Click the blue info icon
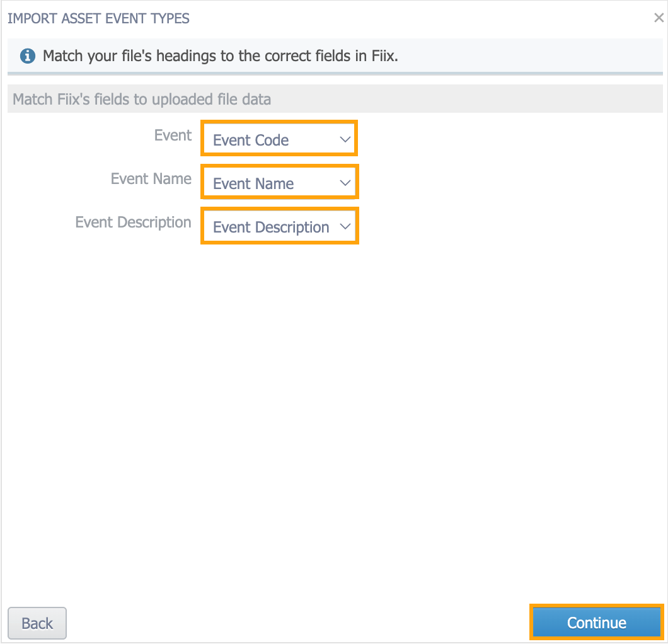This screenshot has width=668, height=644. click(x=27, y=56)
